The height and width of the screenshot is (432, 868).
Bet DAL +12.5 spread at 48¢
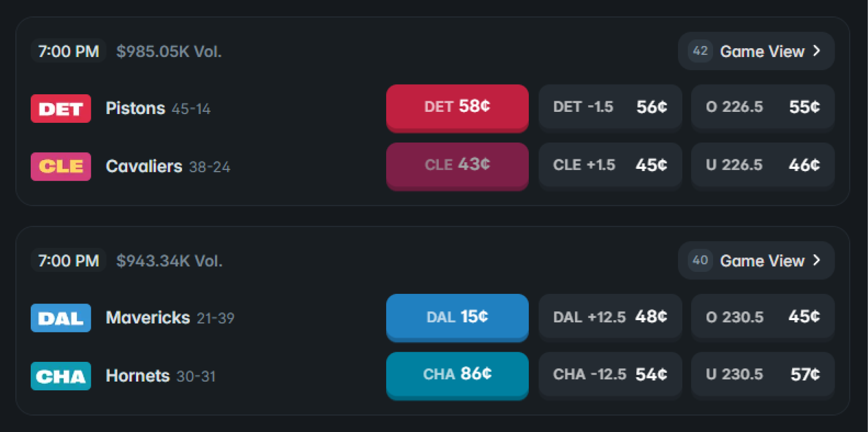610,317
